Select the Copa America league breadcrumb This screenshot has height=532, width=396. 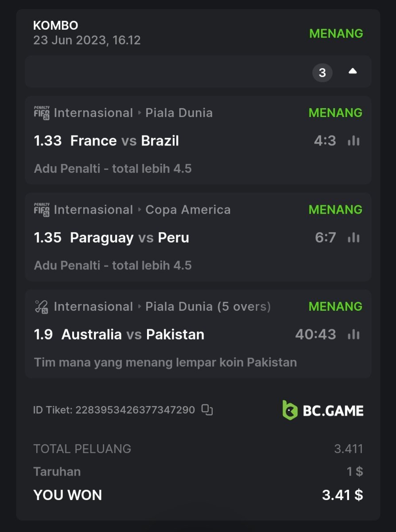tap(188, 210)
